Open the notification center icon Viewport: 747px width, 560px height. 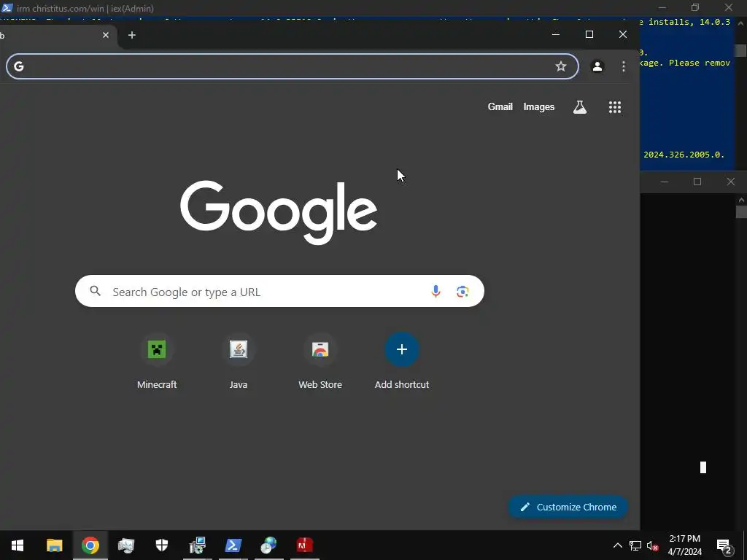[724, 545]
